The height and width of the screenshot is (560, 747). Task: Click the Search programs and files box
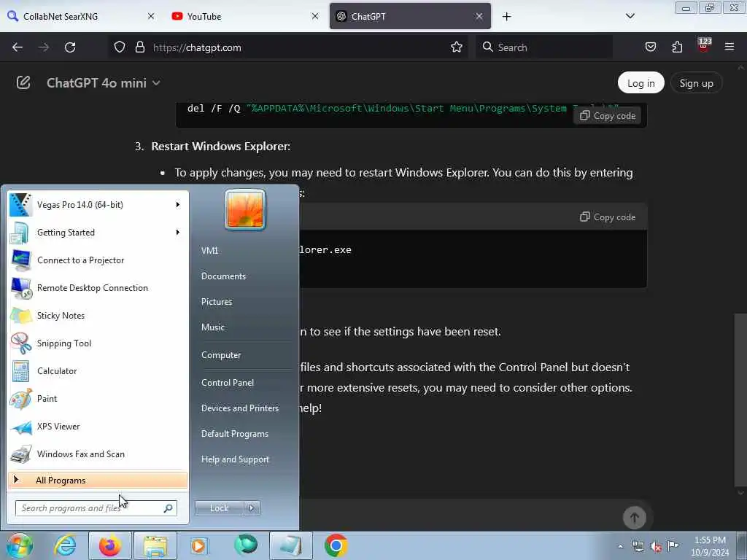pos(96,508)
